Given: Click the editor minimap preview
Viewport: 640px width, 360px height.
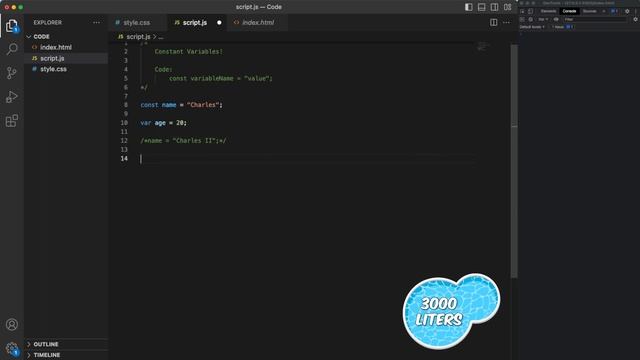Looking at the screenshot, I should [483, 47].
